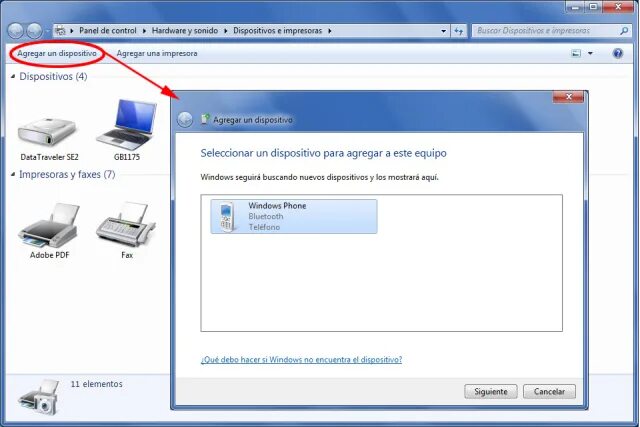Select the Fax device icon
This screenshot has height=427, width=640.
point(126,225)
